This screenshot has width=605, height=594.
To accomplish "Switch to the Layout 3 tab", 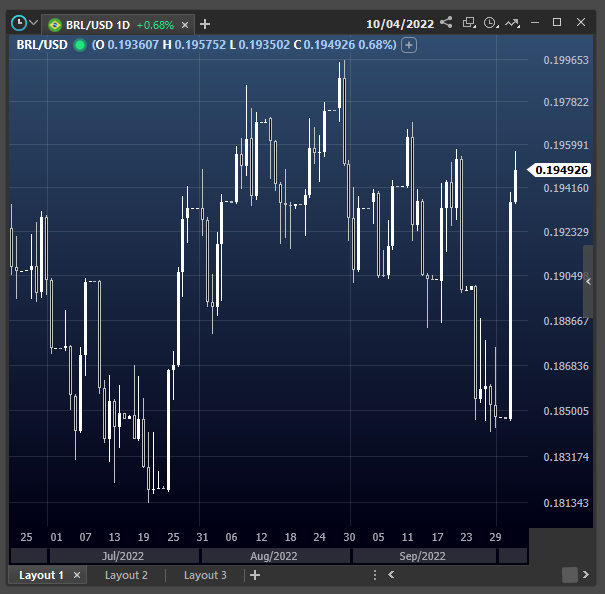I will click(x=205, y=575).
